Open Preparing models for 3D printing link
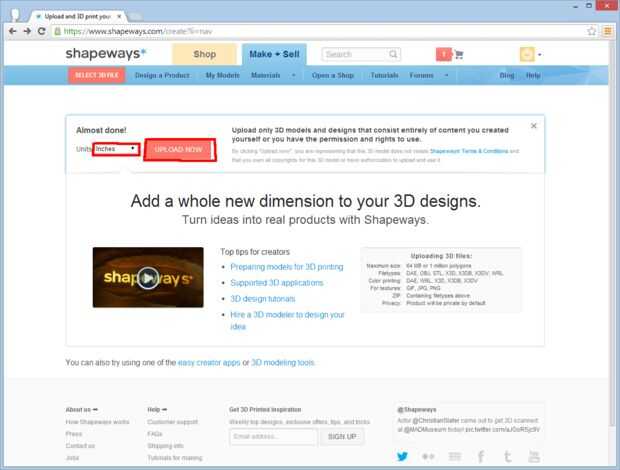620x470 pixels. pos(287,267)
